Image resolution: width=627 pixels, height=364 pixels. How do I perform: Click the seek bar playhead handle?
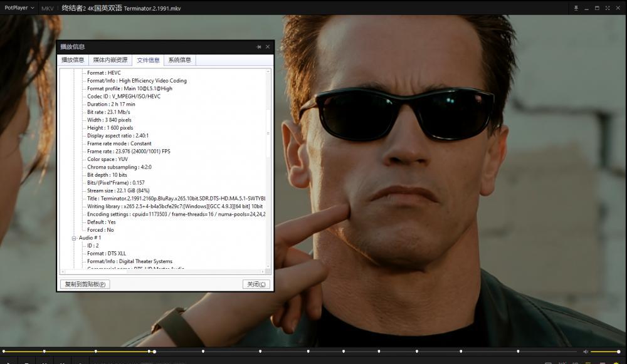pos(154,351)
